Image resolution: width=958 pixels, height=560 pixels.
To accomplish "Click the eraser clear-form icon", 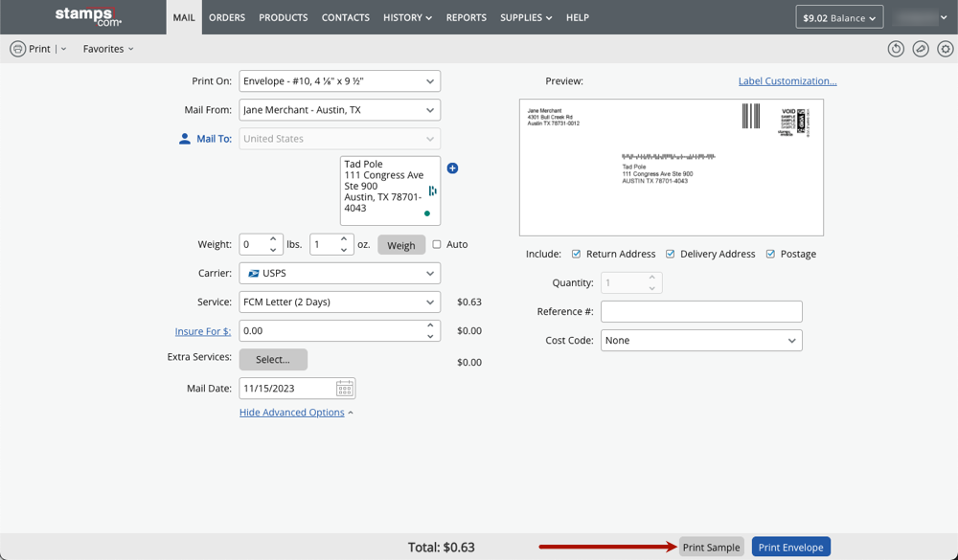I will (x=921, y=49).
